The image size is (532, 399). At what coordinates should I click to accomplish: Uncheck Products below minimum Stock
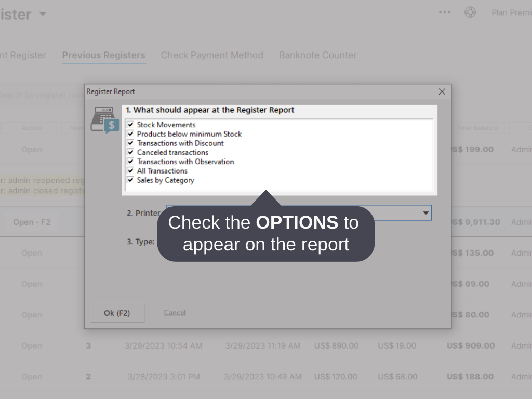tap(130, 134)
